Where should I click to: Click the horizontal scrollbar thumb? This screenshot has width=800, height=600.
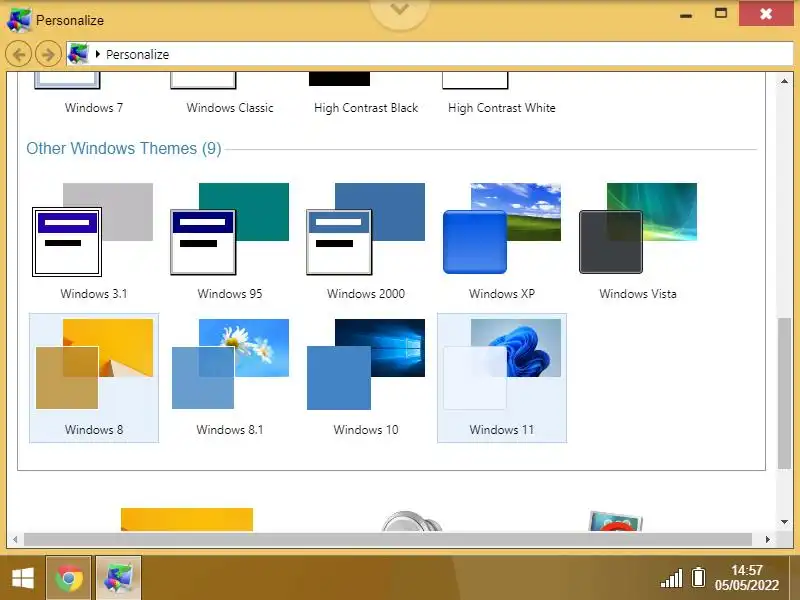click(388, 539)
